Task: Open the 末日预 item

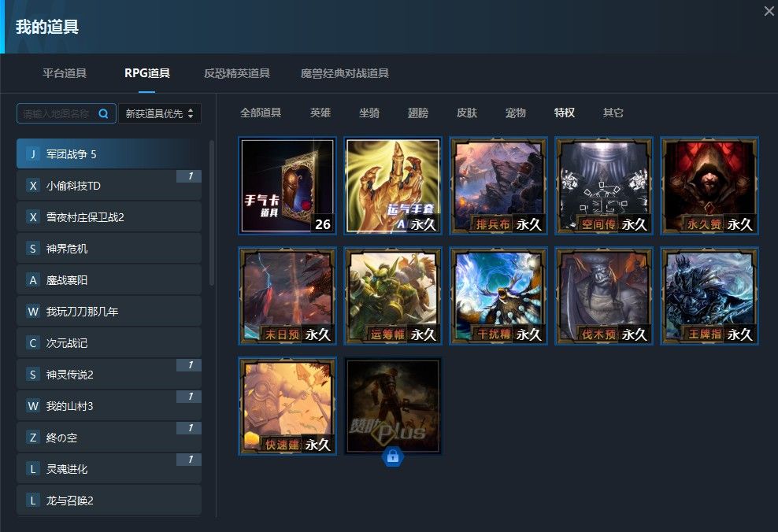Action: coord(287,296)
